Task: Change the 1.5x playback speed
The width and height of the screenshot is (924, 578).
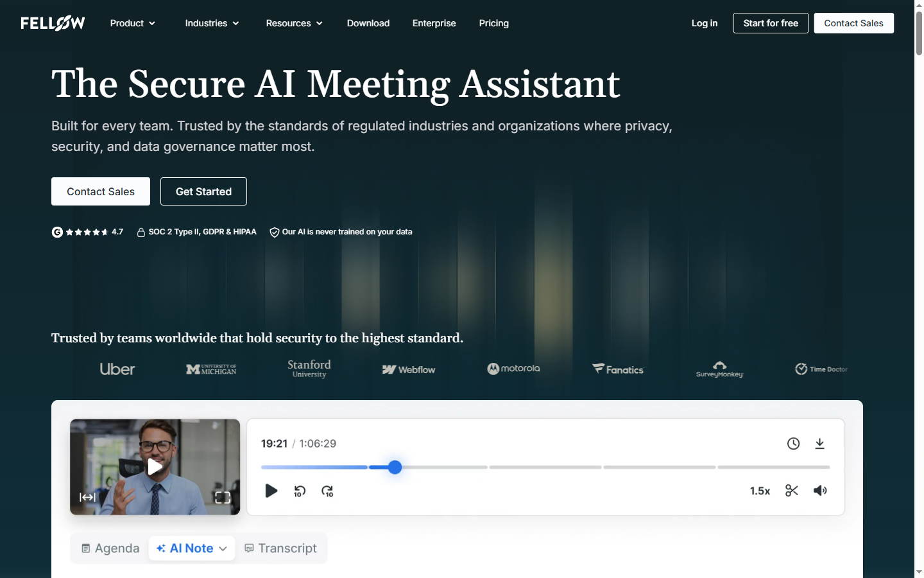Action: pos(760,491)
